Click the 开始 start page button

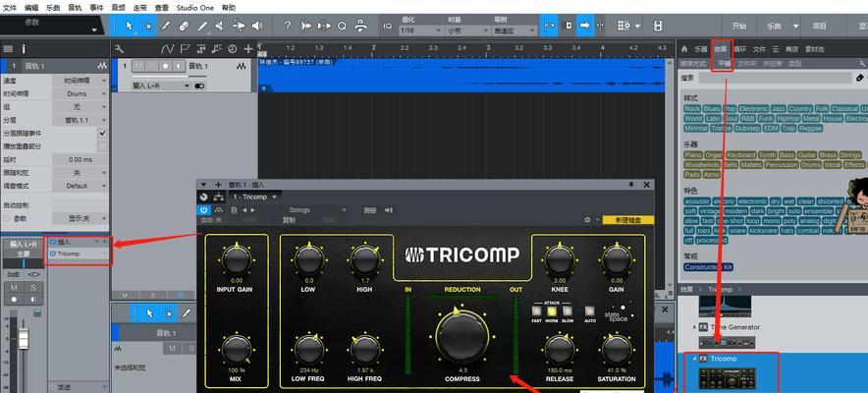pyautogui.click(x=739, y=26)
